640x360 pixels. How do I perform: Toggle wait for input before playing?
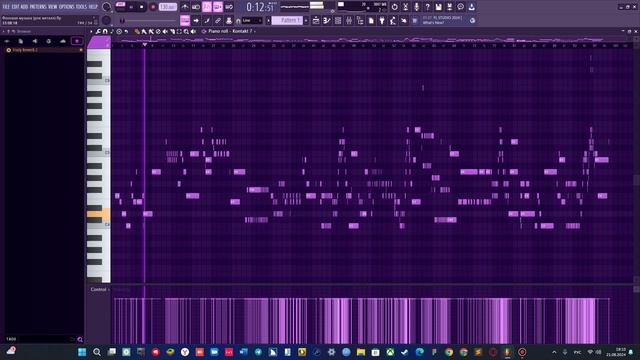point(196,7)
